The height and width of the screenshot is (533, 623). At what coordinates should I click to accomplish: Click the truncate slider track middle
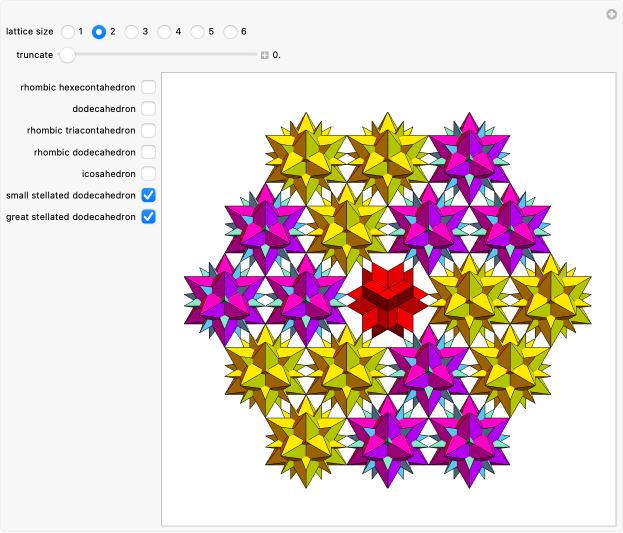[x=160, y=55]
